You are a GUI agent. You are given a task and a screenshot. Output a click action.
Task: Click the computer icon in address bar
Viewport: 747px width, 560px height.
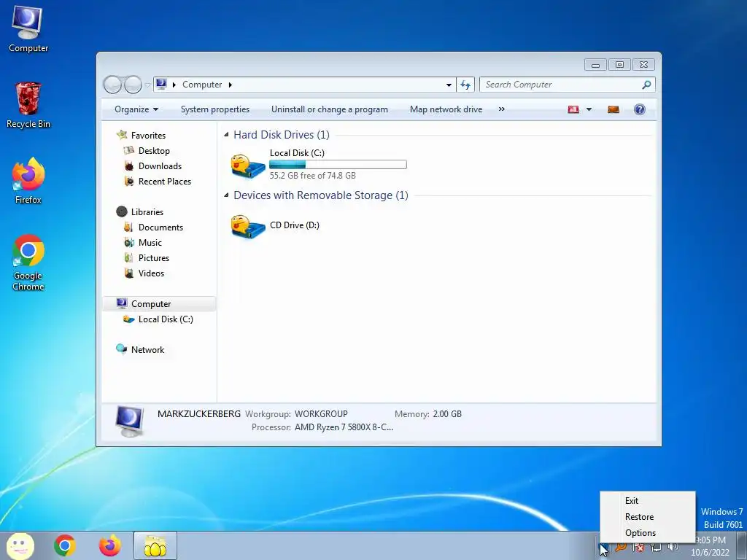(161, 85)
